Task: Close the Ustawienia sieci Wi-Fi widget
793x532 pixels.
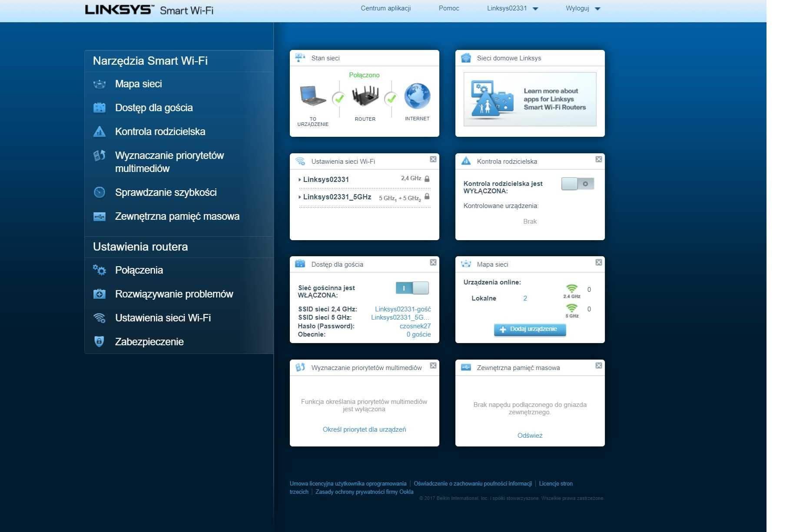Action: (433, 159)
